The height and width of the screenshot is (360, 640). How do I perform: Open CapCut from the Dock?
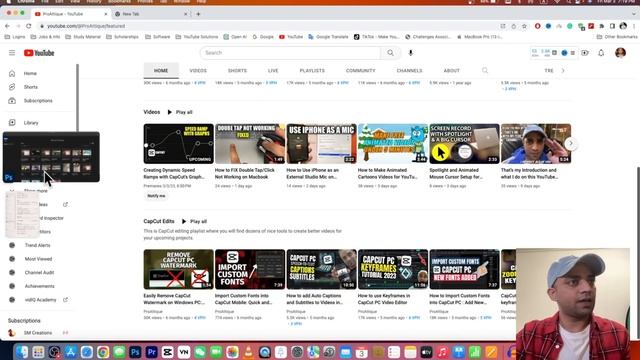pyautogui.click(x=167, y=352)
